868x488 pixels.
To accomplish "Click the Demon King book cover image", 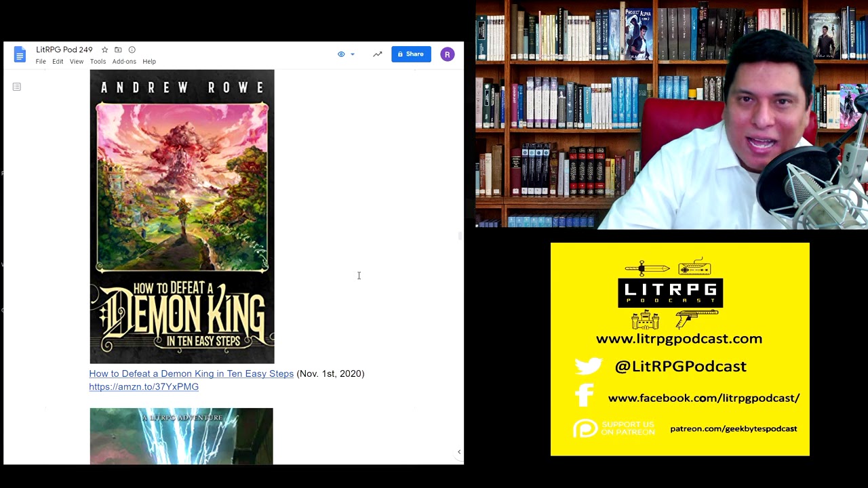I will coord(182,216).
